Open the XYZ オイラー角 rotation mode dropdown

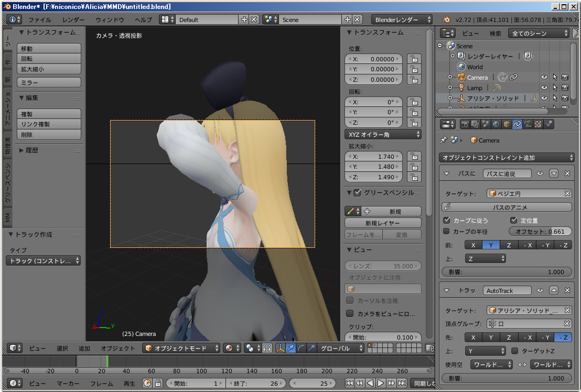tap(383, 134)
